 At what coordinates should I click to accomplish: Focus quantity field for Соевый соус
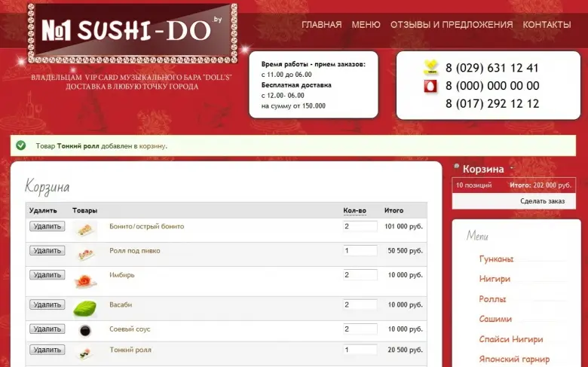tap(360, 329)
